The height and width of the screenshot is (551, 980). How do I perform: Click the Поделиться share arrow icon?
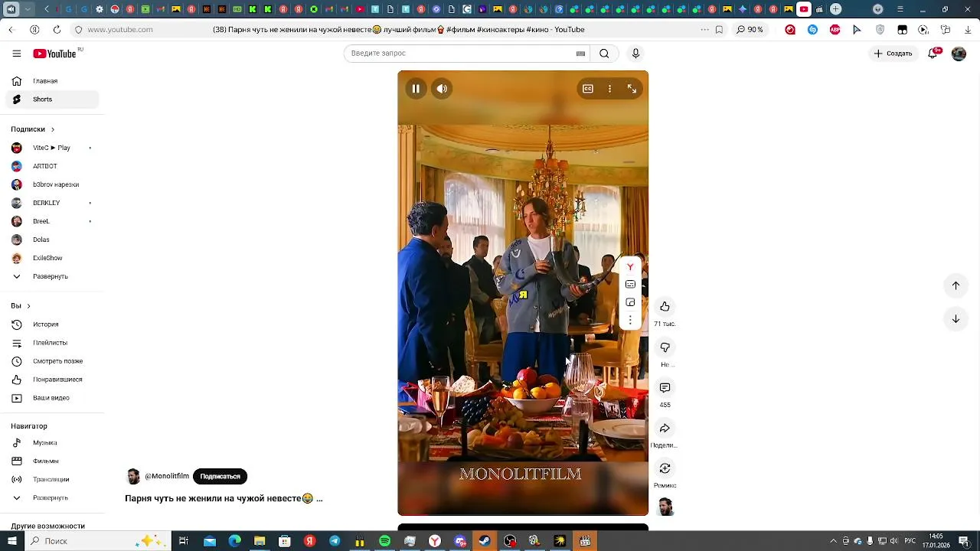pyautogui.click(x=665, y=429)
